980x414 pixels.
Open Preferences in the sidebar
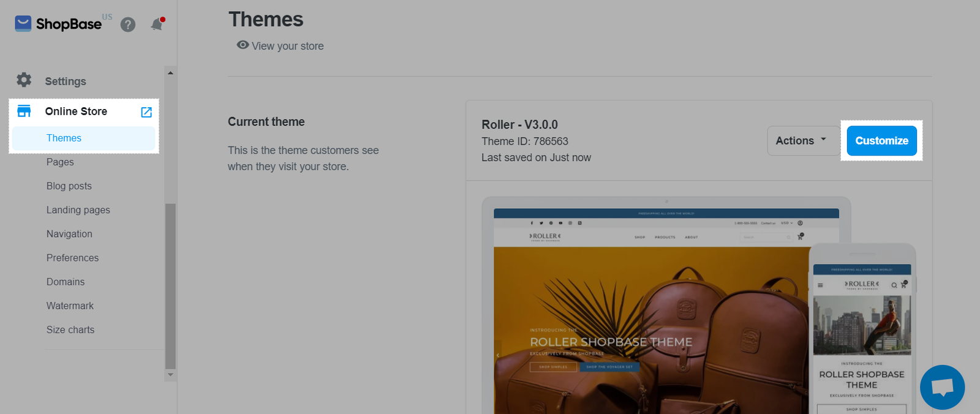click(x=72, y=258)
